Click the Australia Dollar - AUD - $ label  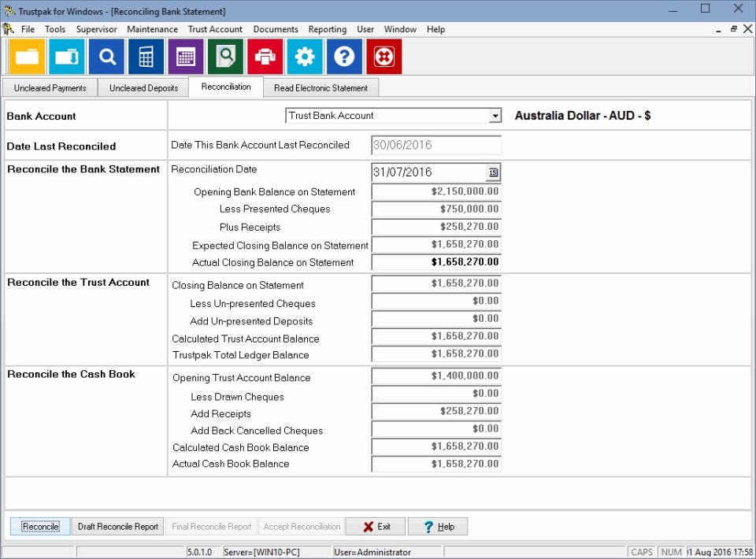[x=583, y=116]
